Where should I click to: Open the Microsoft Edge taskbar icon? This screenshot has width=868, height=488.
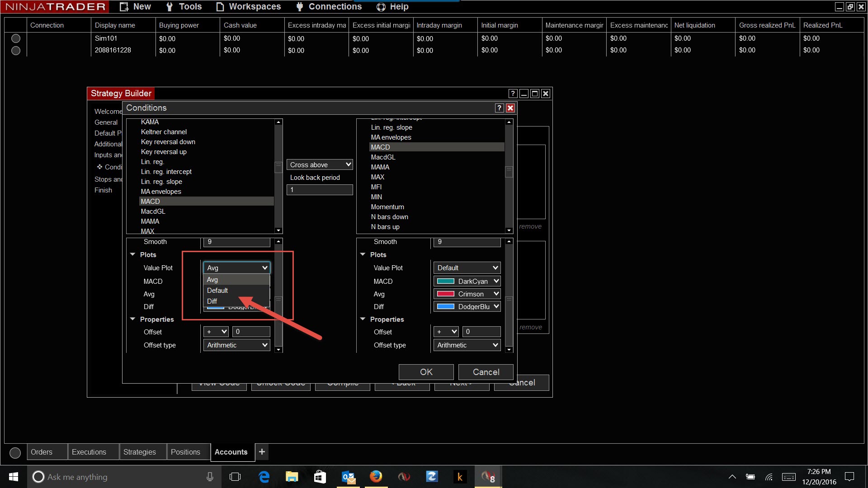264,477
